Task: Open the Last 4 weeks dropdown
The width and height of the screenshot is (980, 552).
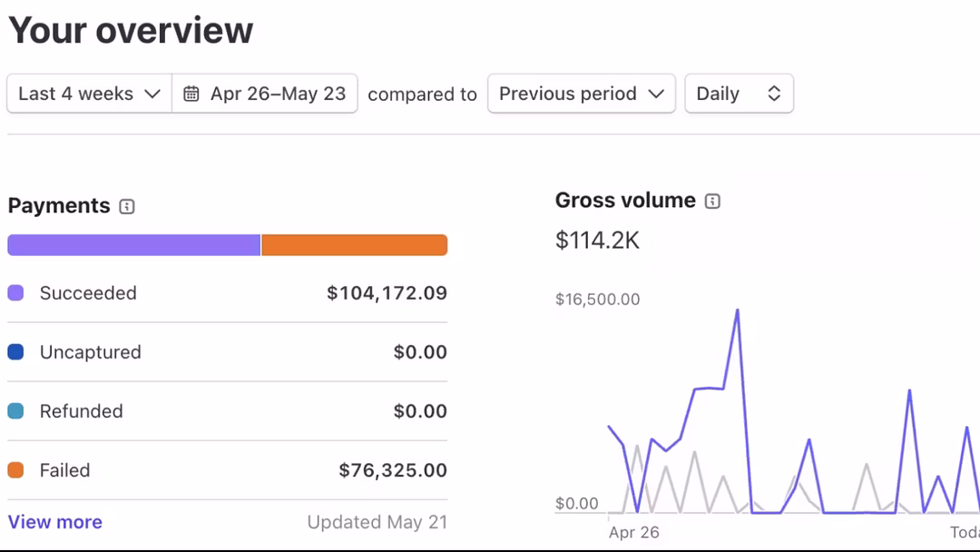Action: (x=89, y=94)
